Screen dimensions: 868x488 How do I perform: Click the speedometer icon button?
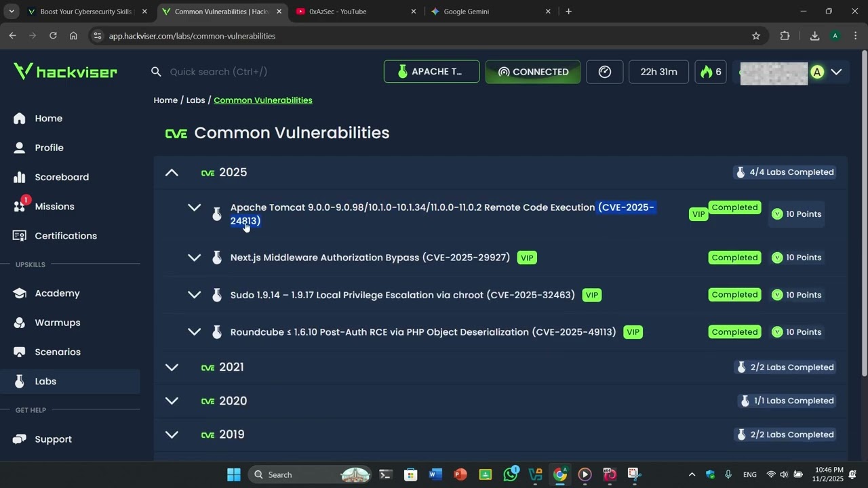[x=605, y=71]
